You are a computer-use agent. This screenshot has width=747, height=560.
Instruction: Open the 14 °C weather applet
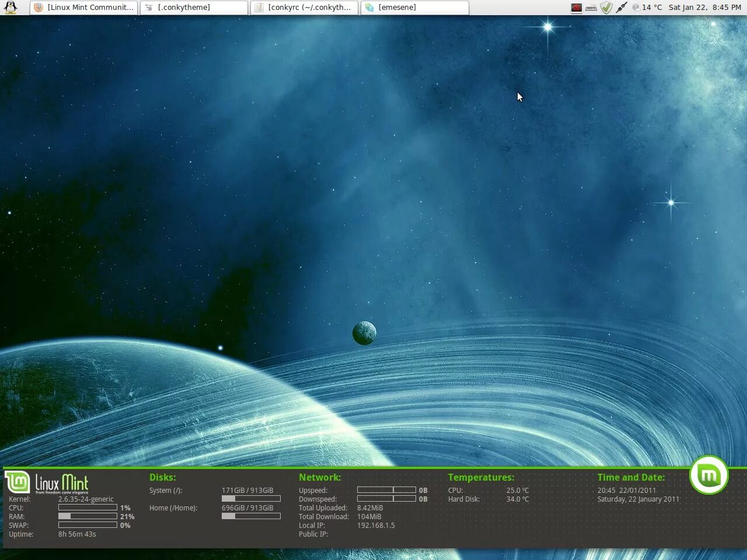point(647,8)
